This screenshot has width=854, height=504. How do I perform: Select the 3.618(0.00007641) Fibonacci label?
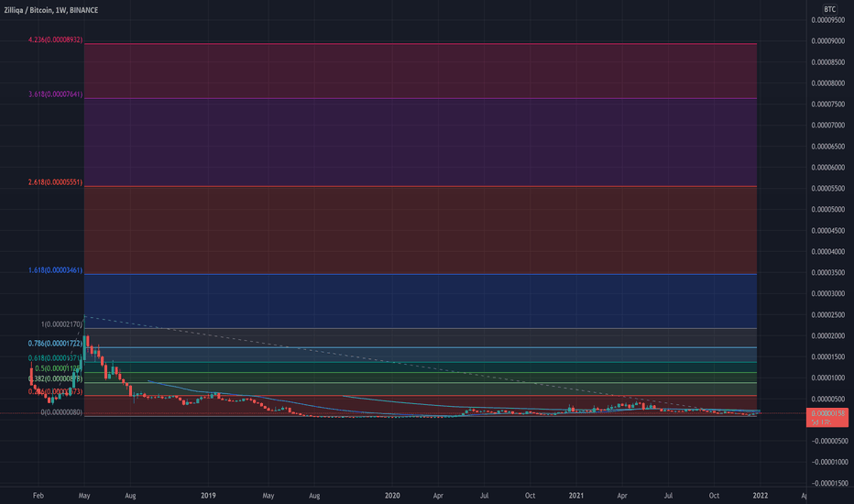56,94
